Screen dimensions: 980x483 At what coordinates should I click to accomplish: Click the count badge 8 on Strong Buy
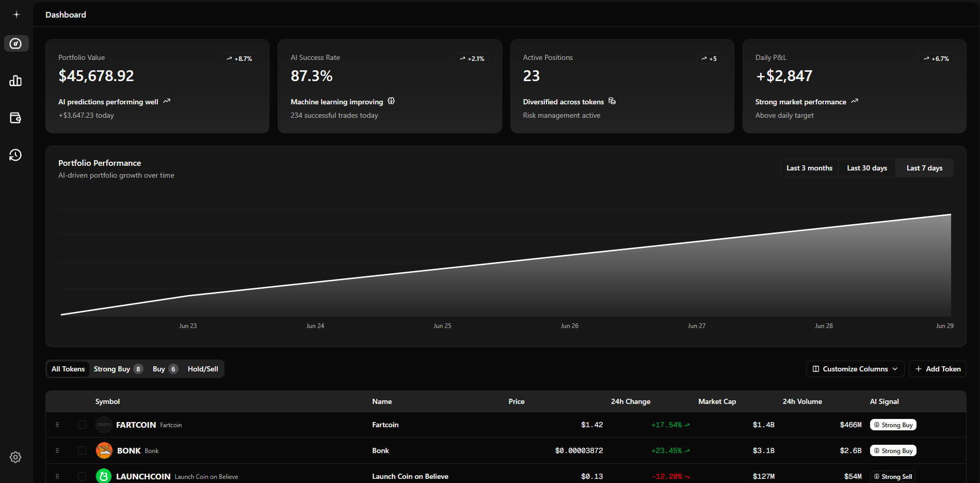click(138, 369)
